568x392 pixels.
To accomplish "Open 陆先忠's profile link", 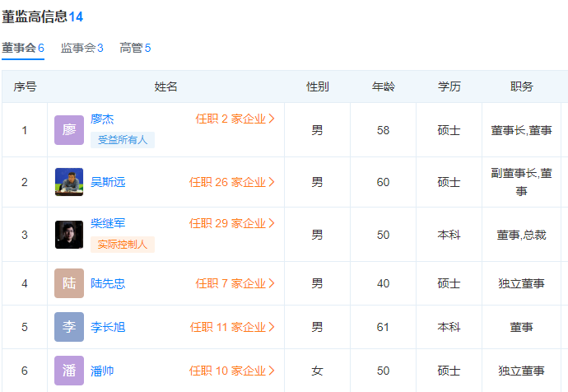I will [x=108, y=283].
